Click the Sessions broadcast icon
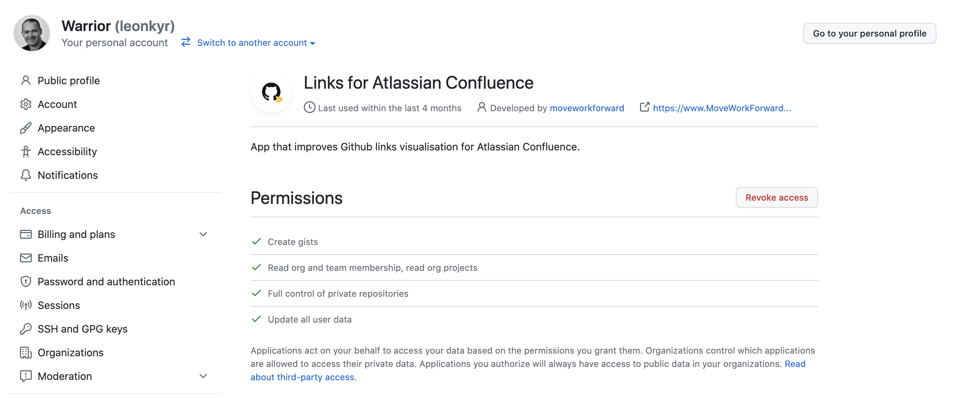This screenshot has width=980, height=405. click(25, 305)
